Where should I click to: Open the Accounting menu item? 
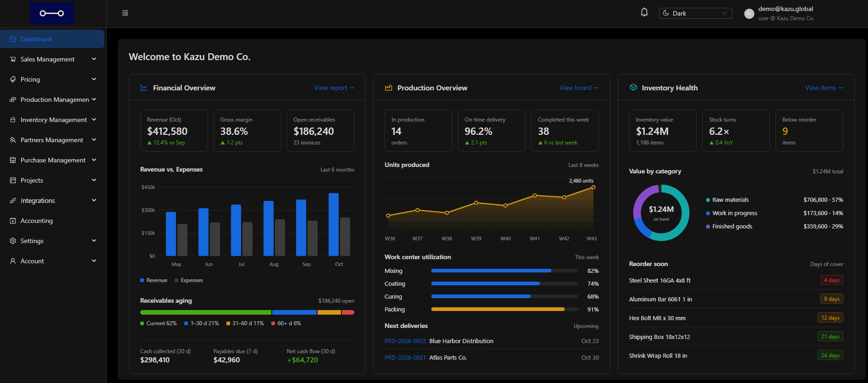(x=52, y=221)
